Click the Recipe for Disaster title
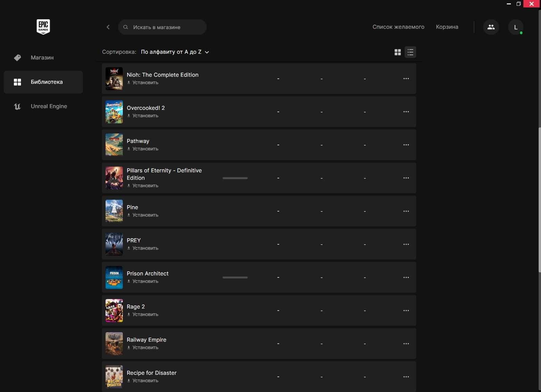This screenshot has width=541, height=392. pos(152,373)
